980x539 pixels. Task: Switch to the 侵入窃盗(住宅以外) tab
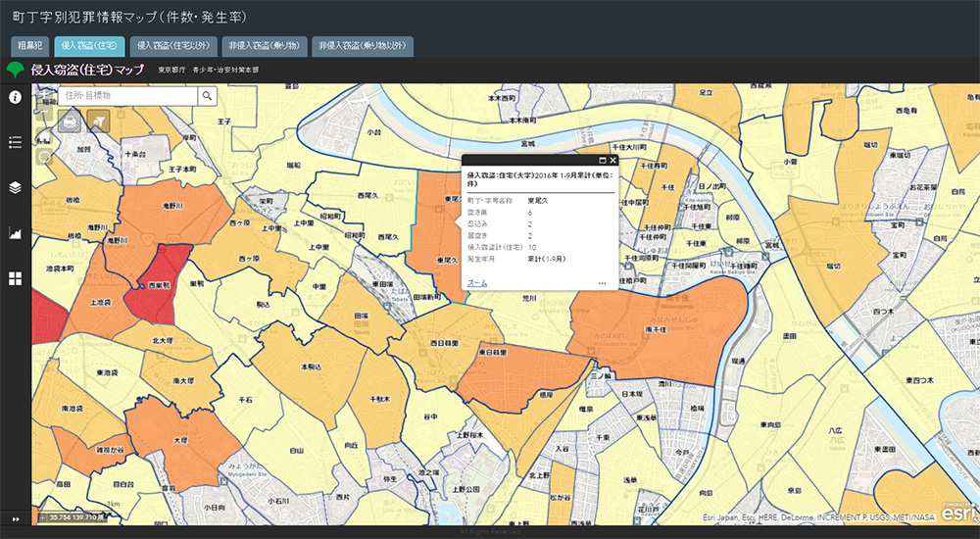click(173, 45)
